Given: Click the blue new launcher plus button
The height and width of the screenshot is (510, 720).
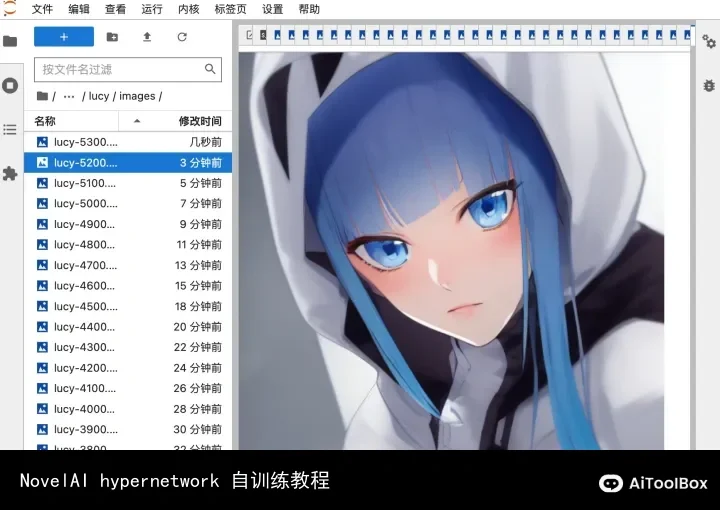Looking at the screenshot, I should tap(64, 37).
